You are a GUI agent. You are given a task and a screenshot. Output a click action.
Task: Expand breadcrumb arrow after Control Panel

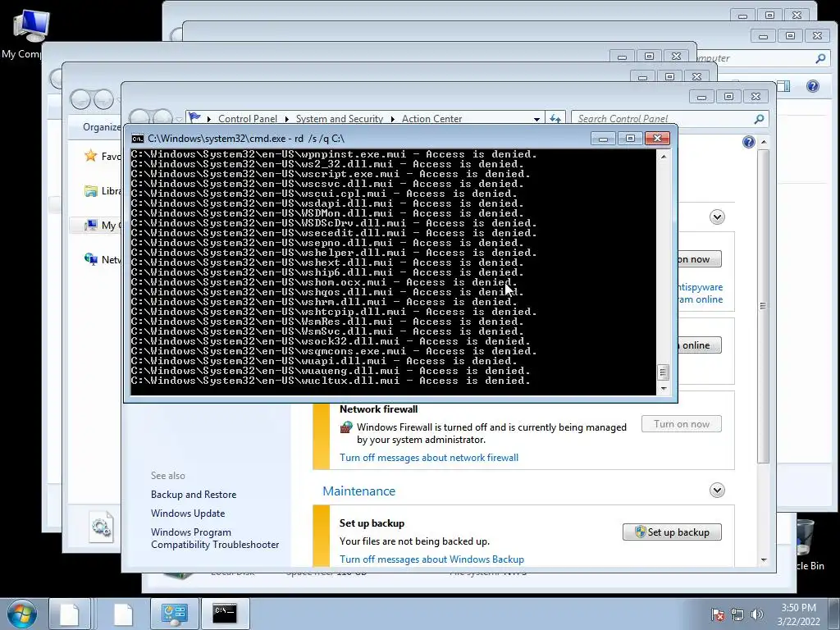pos(286,119)
